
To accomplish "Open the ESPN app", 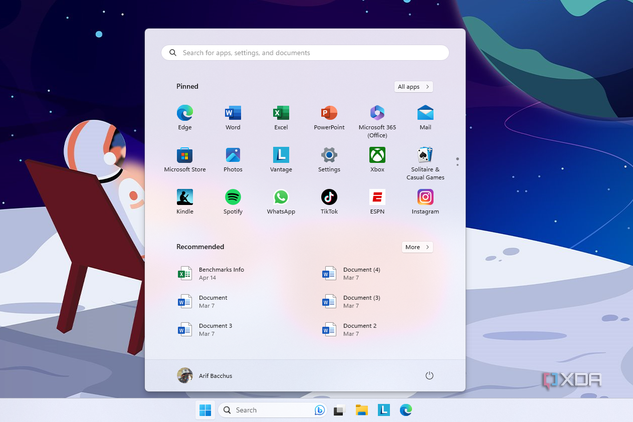I will 377,202.
